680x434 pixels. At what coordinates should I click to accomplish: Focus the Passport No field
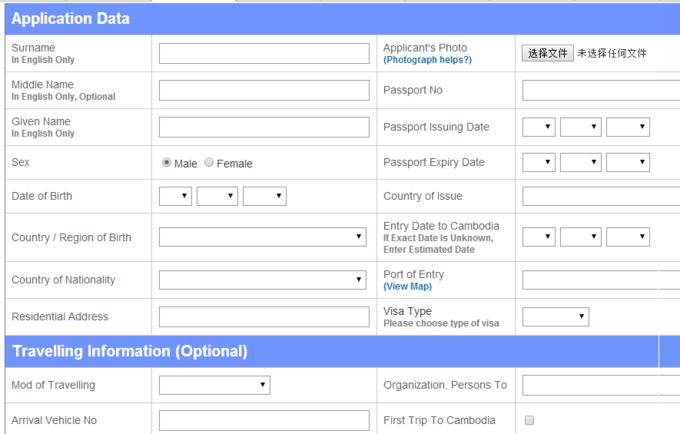click(600, 90)
